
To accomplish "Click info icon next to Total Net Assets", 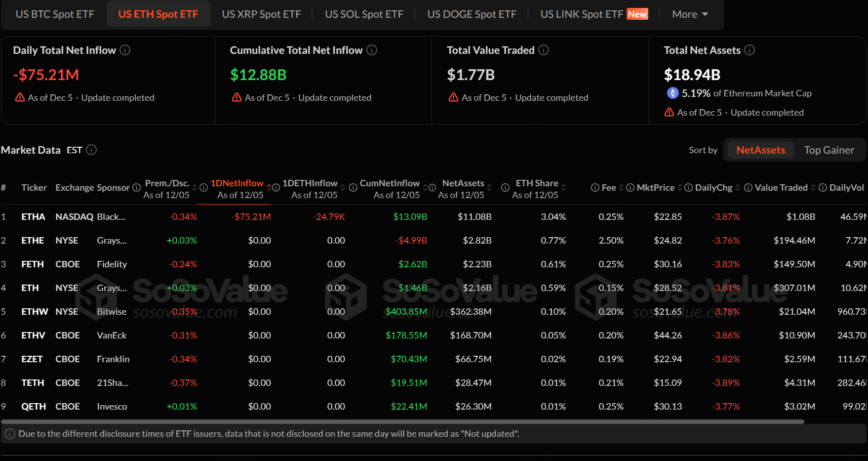I will pos(750,50).
